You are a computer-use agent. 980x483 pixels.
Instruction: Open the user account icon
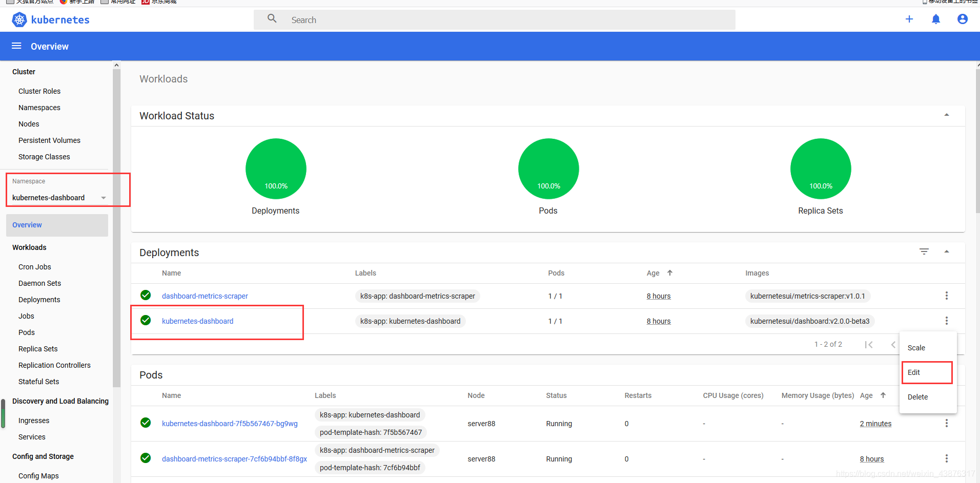(x=963, y=19)
